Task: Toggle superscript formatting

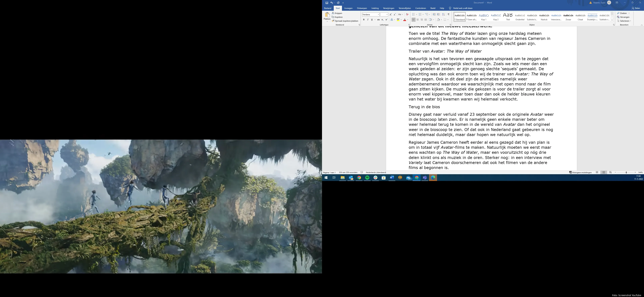Action: click(387, 20)
